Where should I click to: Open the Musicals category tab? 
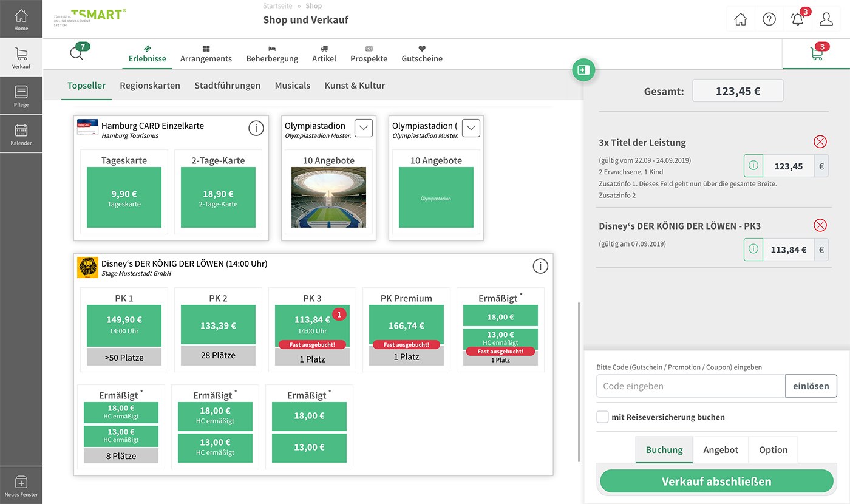(x=293, y=86)
